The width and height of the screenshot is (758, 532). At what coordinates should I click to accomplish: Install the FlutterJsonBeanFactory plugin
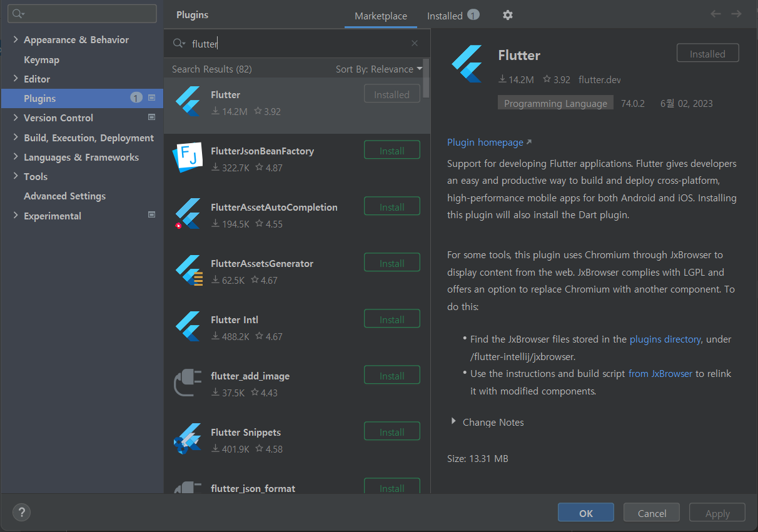click(x=392, y=151)
